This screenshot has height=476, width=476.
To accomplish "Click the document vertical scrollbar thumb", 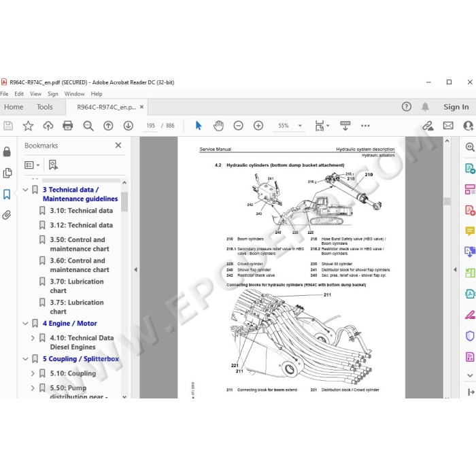I will tap(447, 201).
